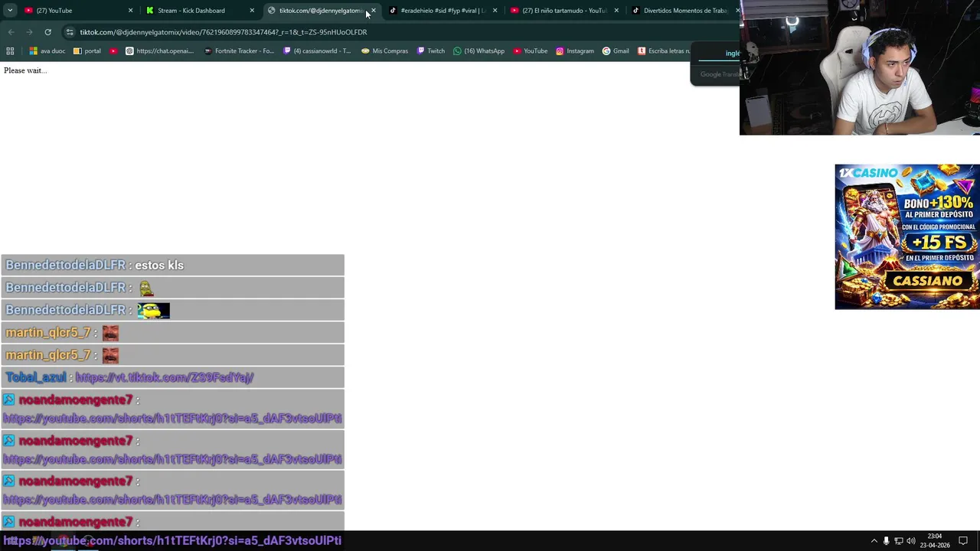Image resolution: width=980 pixels, height=551 pixels.
Task: Open the notification center icon
Action: [963, 541]
